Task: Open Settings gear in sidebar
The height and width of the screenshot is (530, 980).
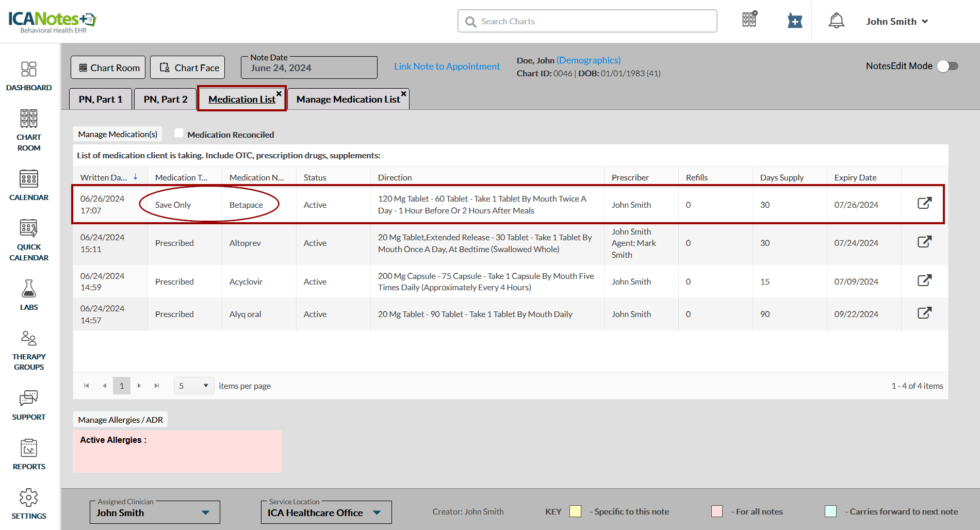Action: pyautogui.click(x=29, y=498)
